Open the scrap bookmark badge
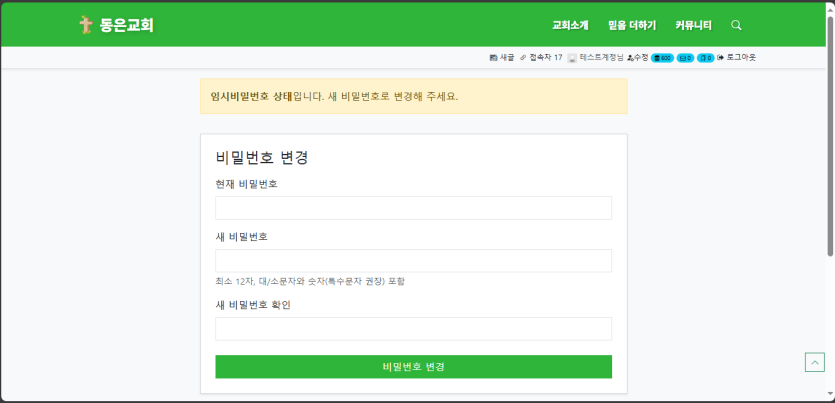This screenshot has height=403, width=835. coord(705,58)
